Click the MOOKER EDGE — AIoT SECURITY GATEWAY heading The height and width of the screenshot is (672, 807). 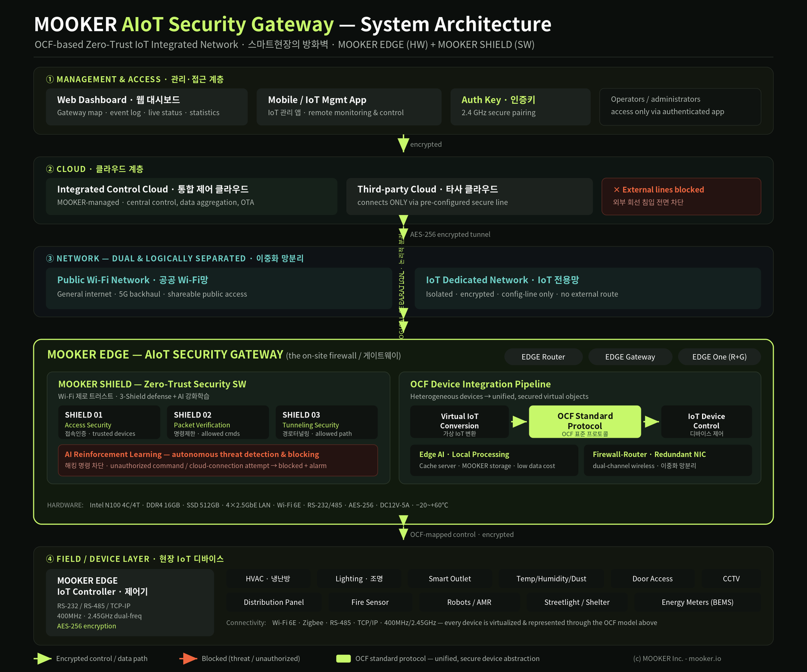165,354
